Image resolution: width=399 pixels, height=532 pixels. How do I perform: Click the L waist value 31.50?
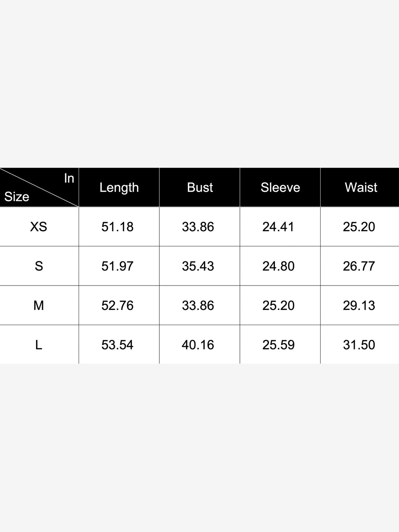coord(359,345)
